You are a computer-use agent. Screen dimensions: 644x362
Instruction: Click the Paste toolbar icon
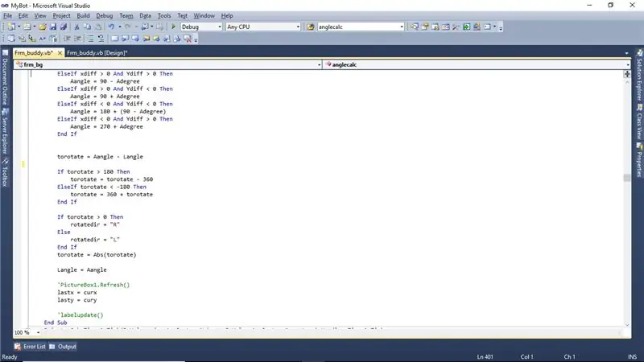tap(97, 27)
